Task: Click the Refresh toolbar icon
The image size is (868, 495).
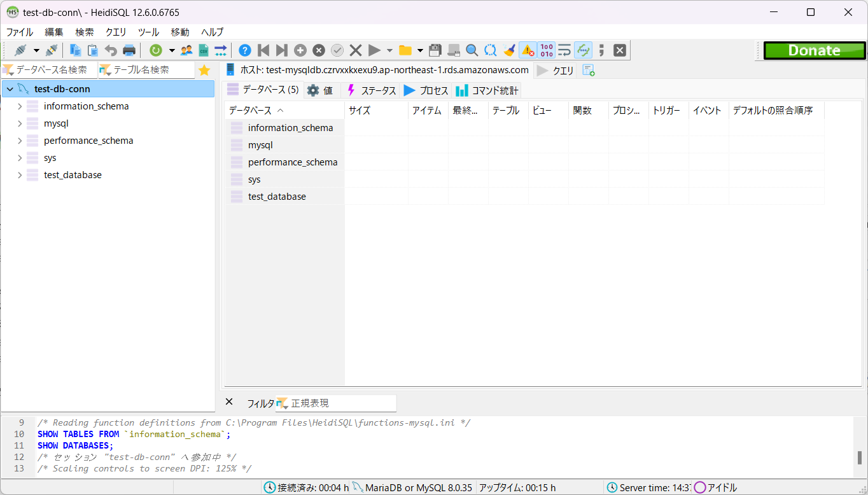Action: 157,50
